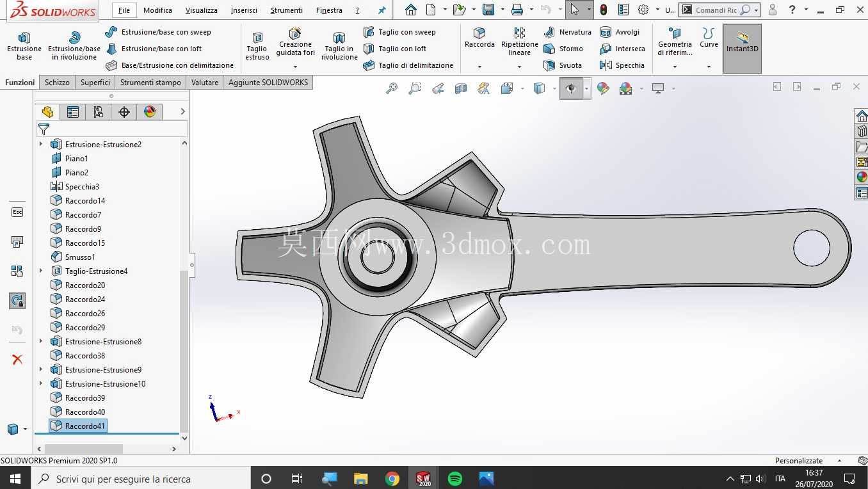
Task: Click the section view icon in viewport toolbar
Action: (461, 88)
